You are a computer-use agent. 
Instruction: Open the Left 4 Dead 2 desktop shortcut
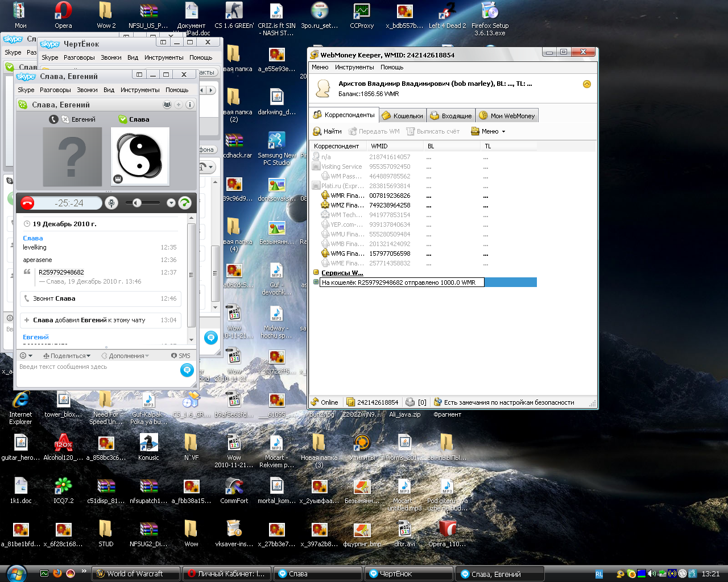click(447, 15)
